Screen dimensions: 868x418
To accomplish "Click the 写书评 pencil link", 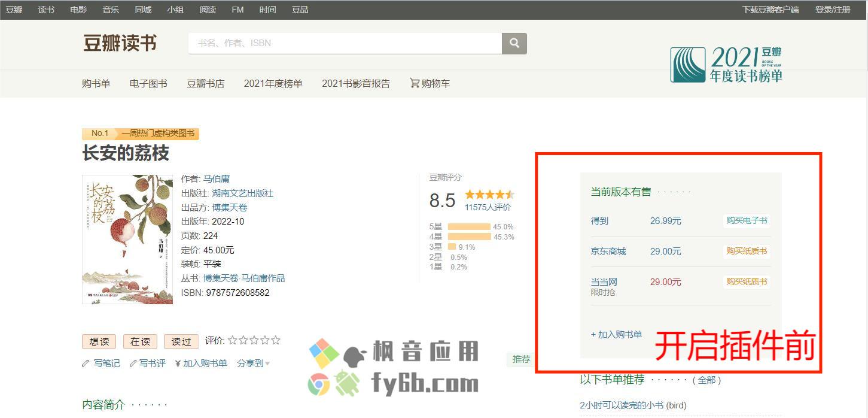I will (x=148, y=363).
